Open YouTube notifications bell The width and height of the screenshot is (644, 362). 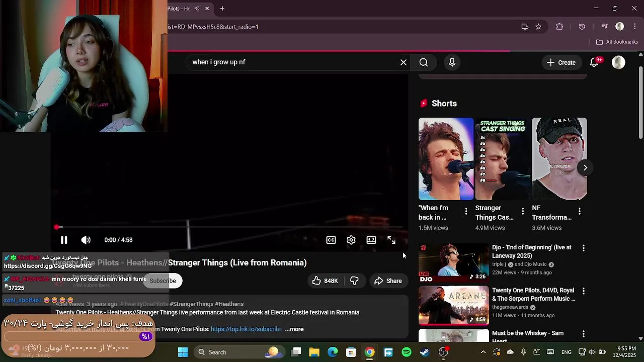click(594, 62)
